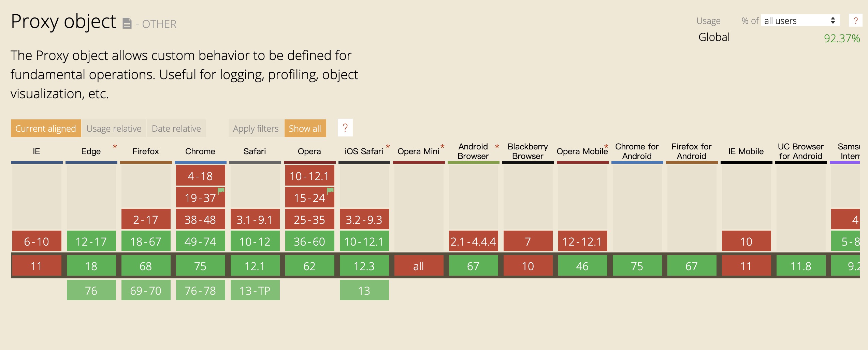Switch to Usage relative view
This screenshot has height=350, width=868.
click(114, 129)
